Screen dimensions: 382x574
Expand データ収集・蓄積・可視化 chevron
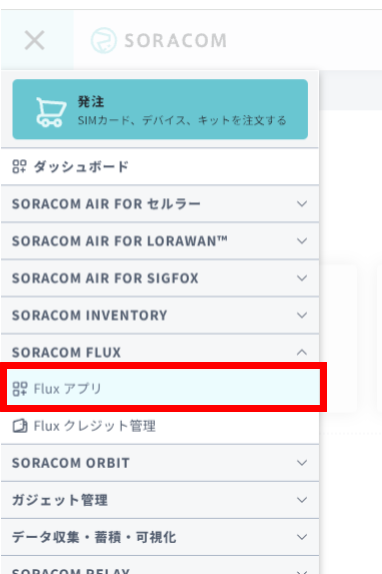pos(302,537)
